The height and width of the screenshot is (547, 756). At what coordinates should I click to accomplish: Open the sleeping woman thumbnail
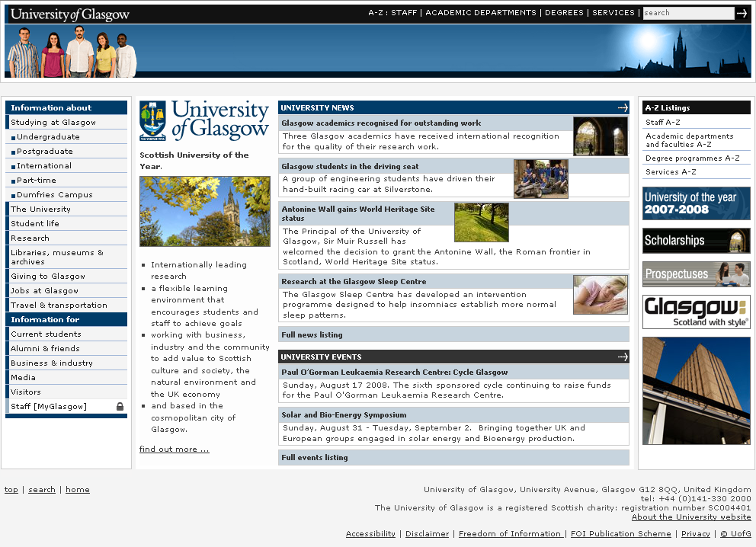(x=601, y=295)
